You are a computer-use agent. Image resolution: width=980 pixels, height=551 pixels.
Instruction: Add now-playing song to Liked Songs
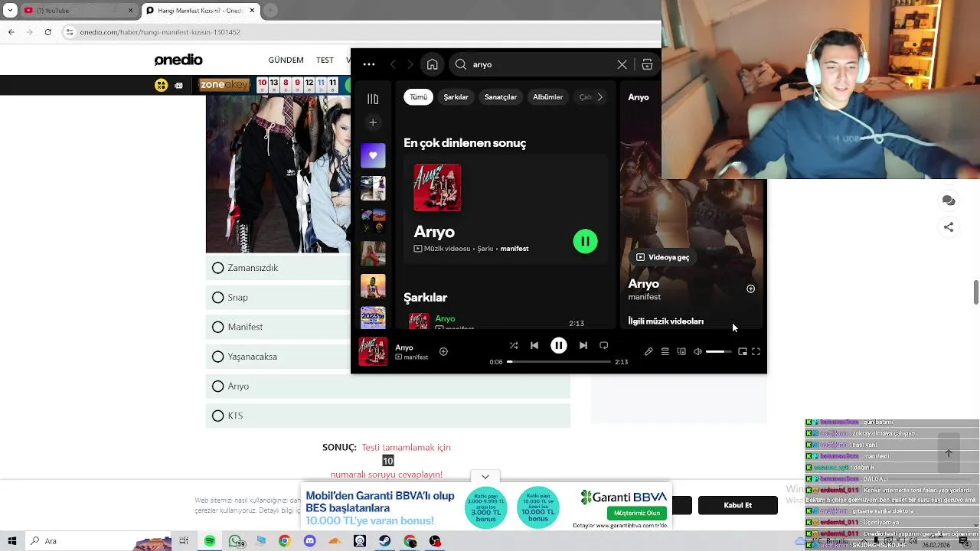pyautogui.click(x=443, y=351)
